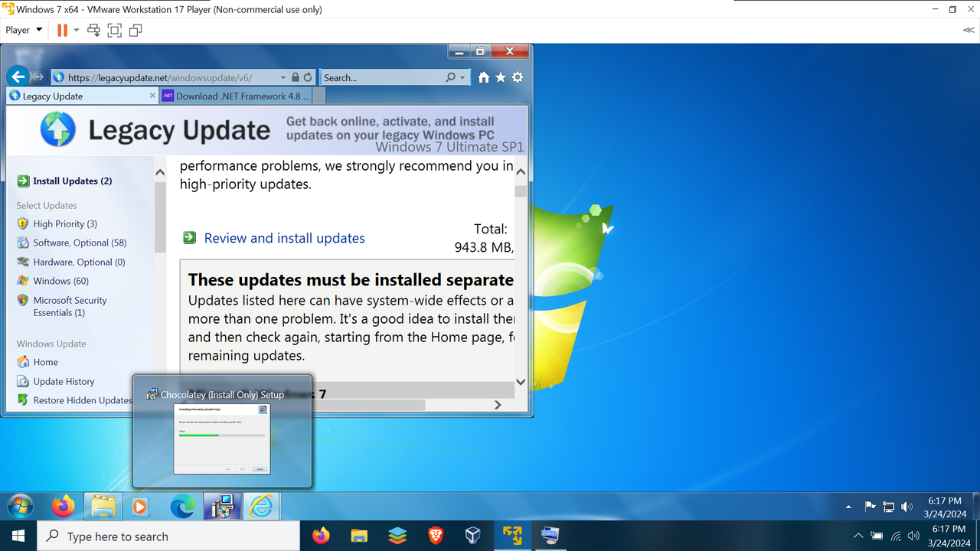Open host File Explorer taskbar icon
The image size is (980, 551).
[359, 536]
